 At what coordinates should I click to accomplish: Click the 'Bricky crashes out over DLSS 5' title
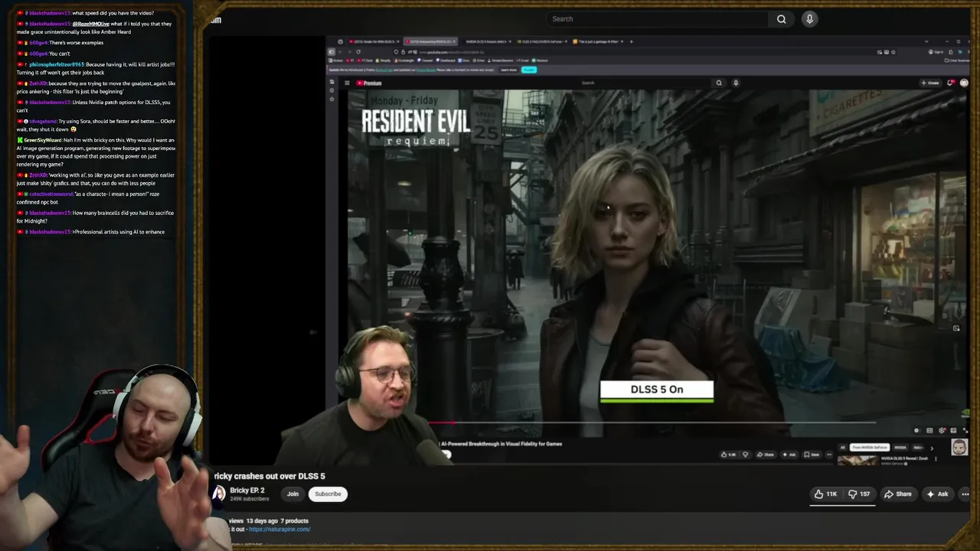[269, 476]
